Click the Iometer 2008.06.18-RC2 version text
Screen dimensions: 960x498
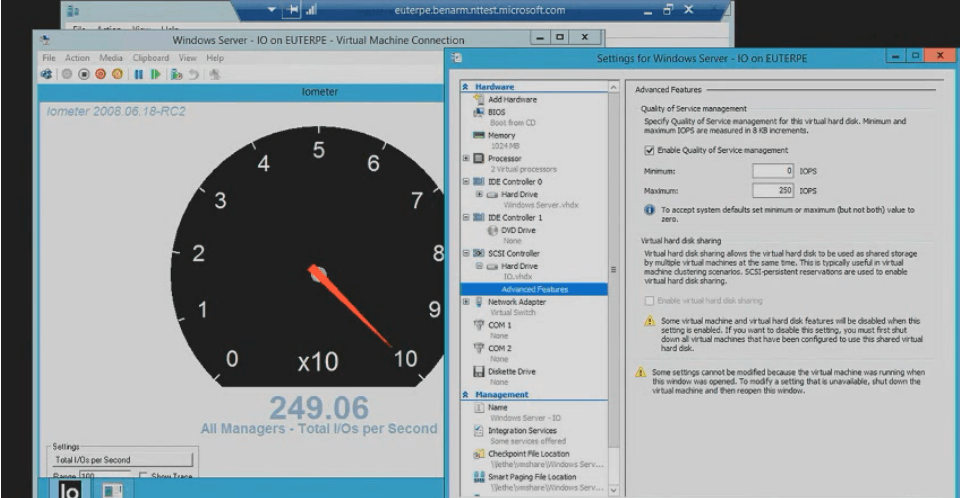[116, 111]
